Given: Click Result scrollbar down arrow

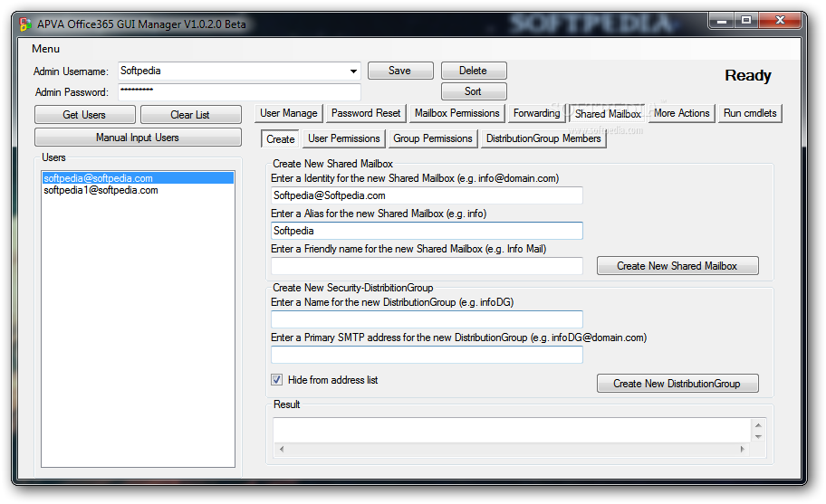Looking at the screenshot, I should point(758,437).
